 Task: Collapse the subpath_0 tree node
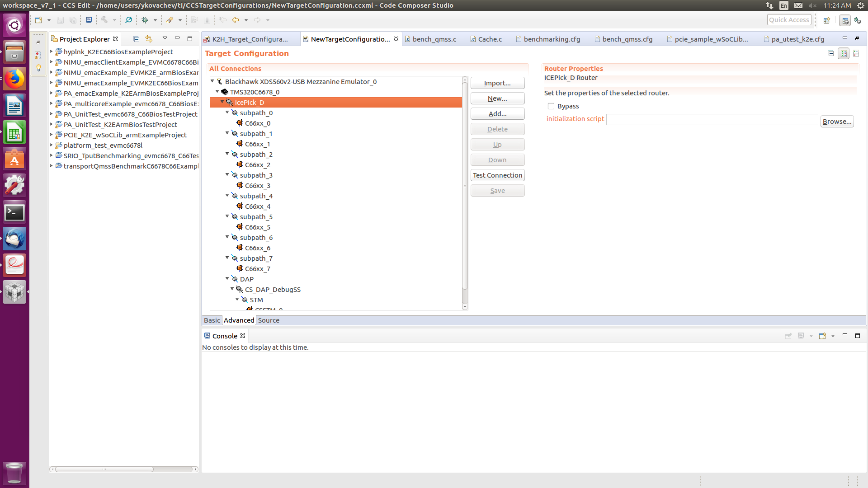[227, 113]
